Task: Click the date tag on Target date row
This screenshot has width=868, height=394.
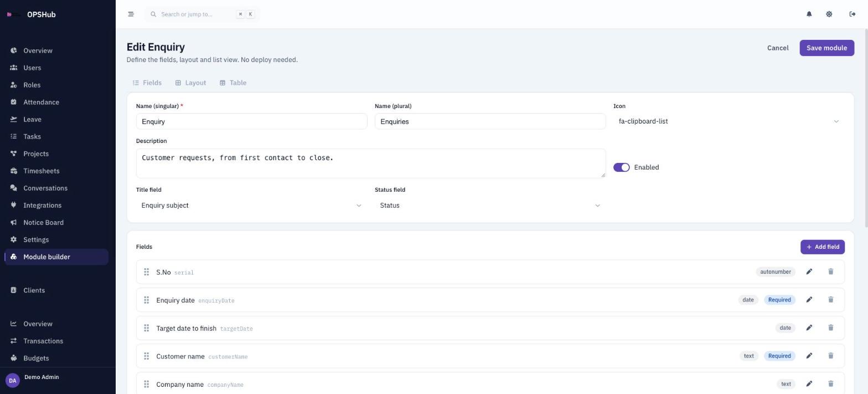Action: point(785,328)
